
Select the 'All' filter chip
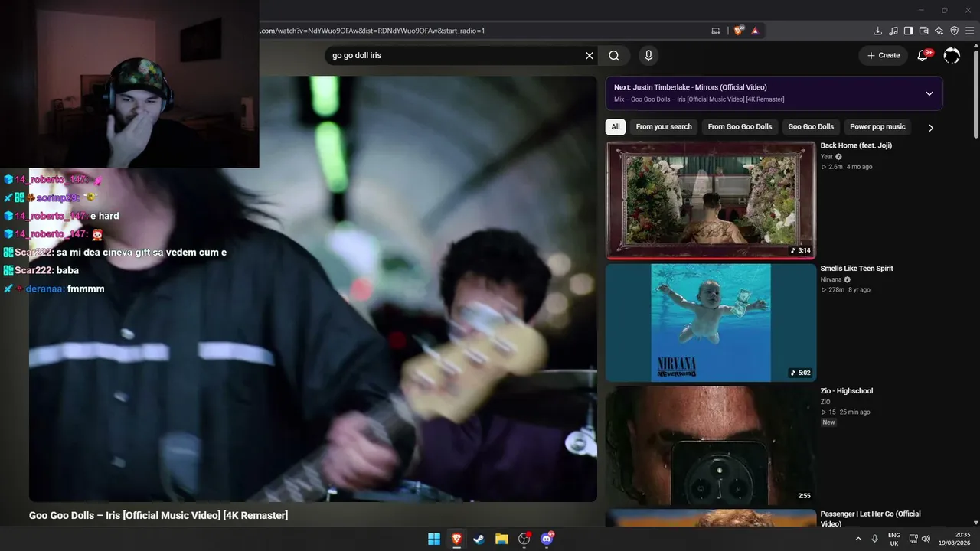pos(616,127)
